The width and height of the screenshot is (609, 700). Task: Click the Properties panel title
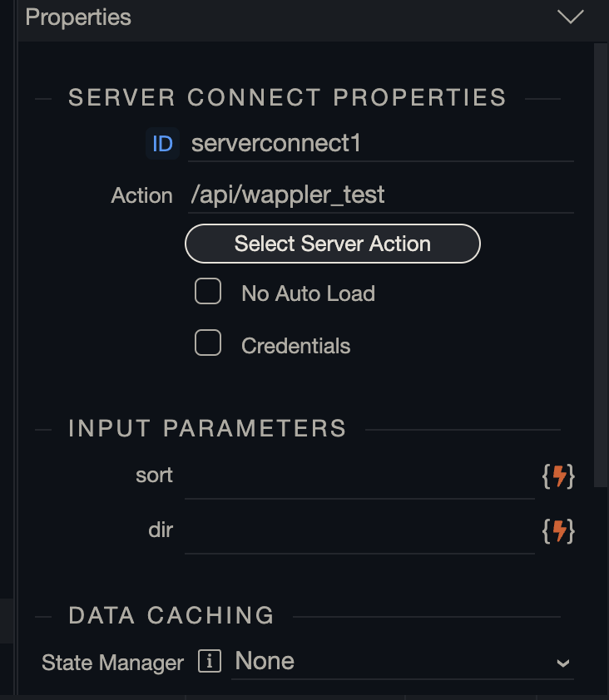78,17
